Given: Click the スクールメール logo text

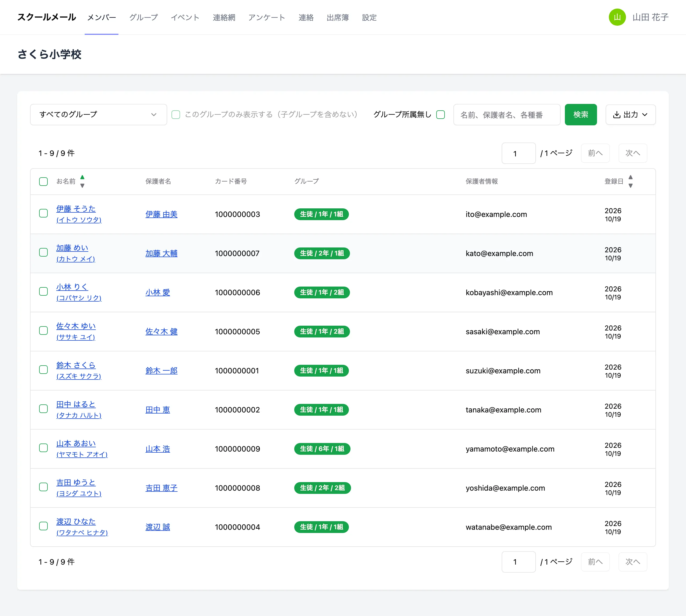Looking at the screenshot, I should pos(47,17).
